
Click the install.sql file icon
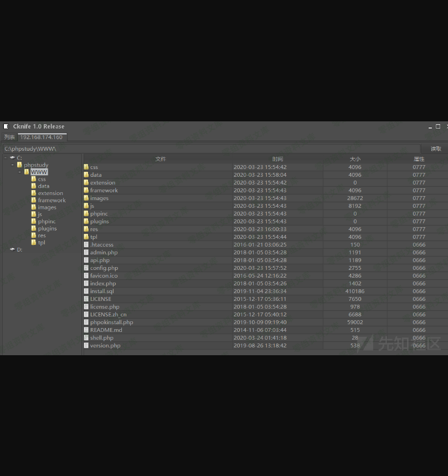[86, 291]
